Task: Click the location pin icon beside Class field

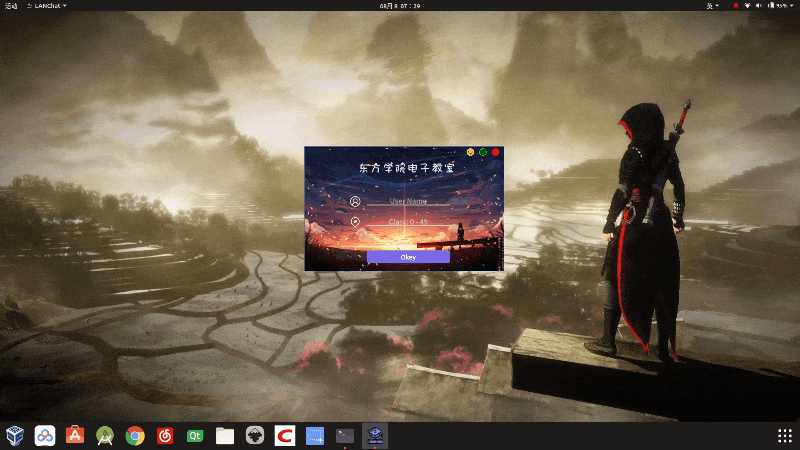Action: coord(355,222)
